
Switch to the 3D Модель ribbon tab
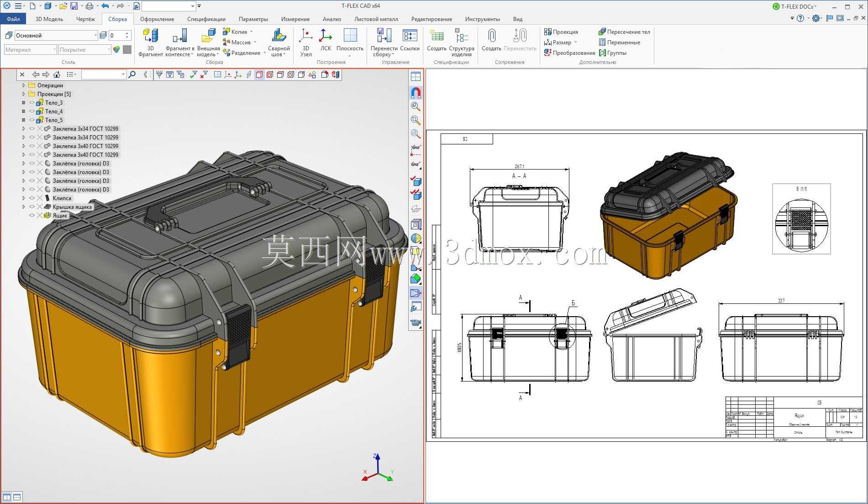click(x=49, y=19)
